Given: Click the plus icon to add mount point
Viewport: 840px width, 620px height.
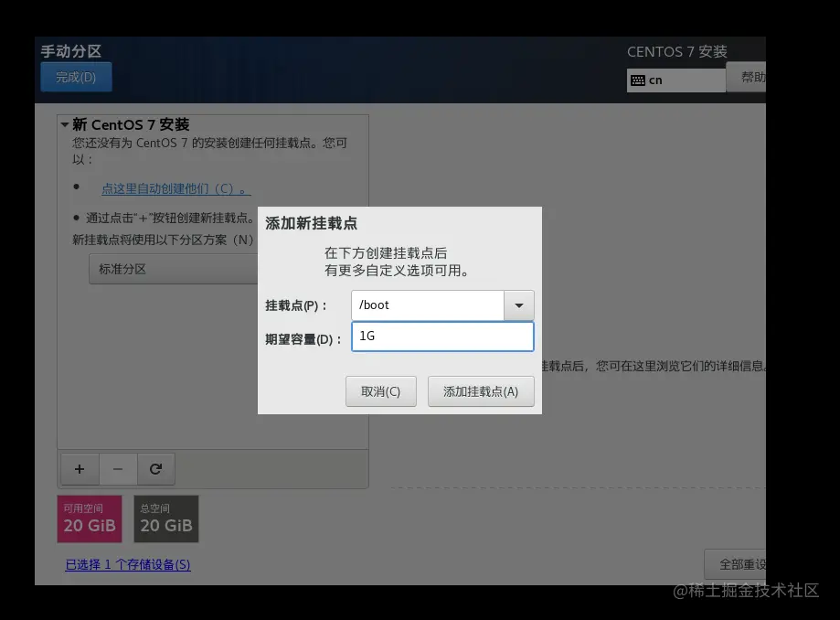Looking at the screenshot, I should pos(80,469).
